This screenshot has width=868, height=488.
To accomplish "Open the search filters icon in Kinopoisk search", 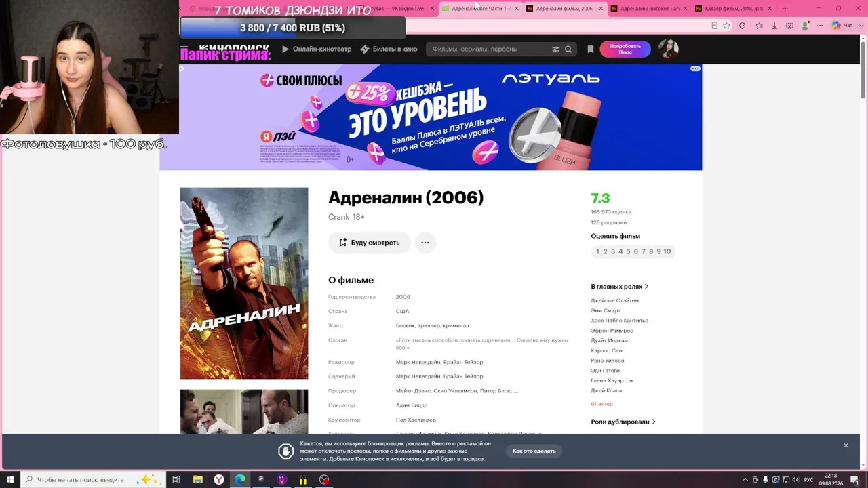I will coord(556,49).
